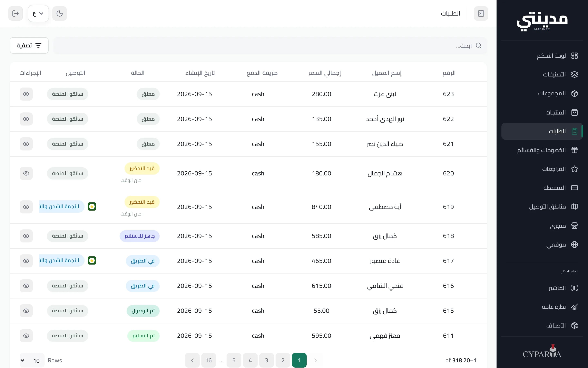The image size is (588, 368).
Task: Click the pagination arrow next to page 16
Action: coord(192,360)
